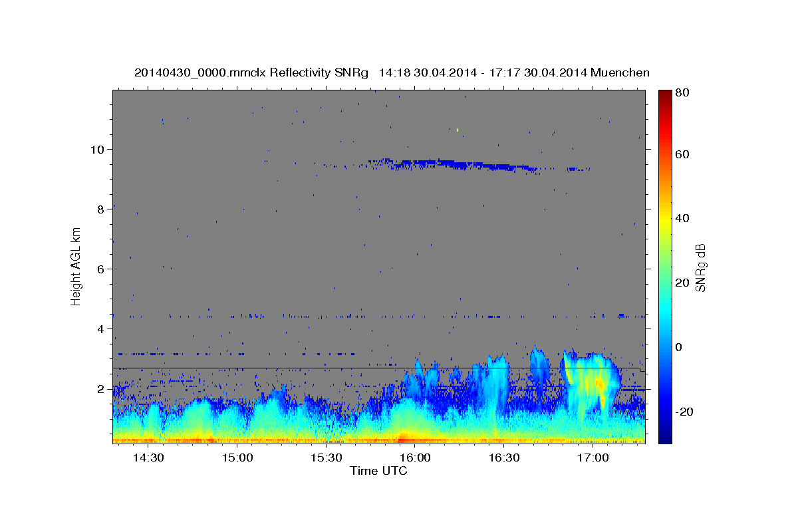Click the plot title mentioning Muenchen
This screenshot has height=532, width=798.
click(x=392, y=72)
